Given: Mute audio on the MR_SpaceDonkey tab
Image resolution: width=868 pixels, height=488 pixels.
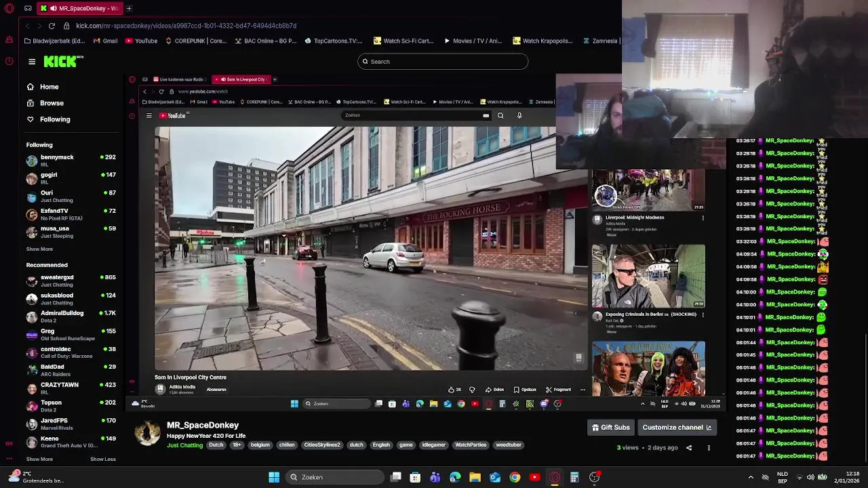Looking at the screenshot, I should click(53, 8).
